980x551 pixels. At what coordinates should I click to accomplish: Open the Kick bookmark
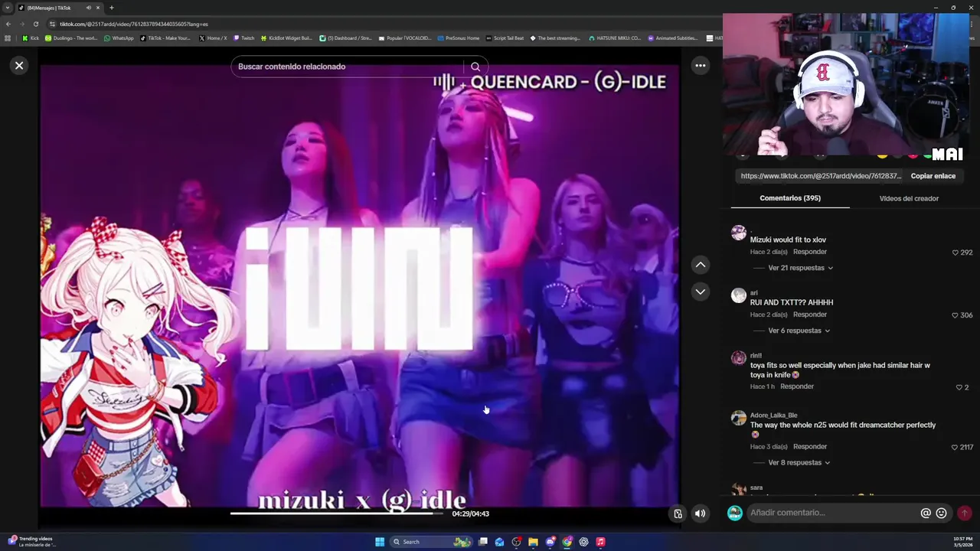[x=31, y=37]
